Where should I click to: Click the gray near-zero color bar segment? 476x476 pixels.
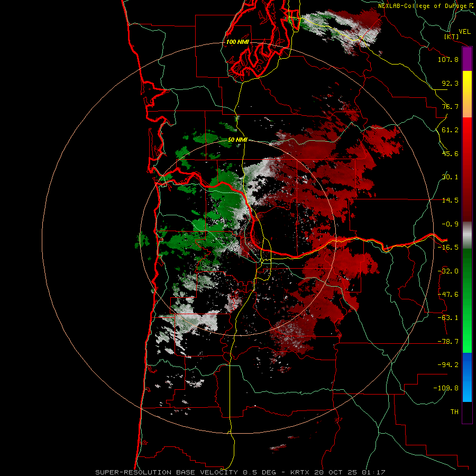(x=467, y=235)
